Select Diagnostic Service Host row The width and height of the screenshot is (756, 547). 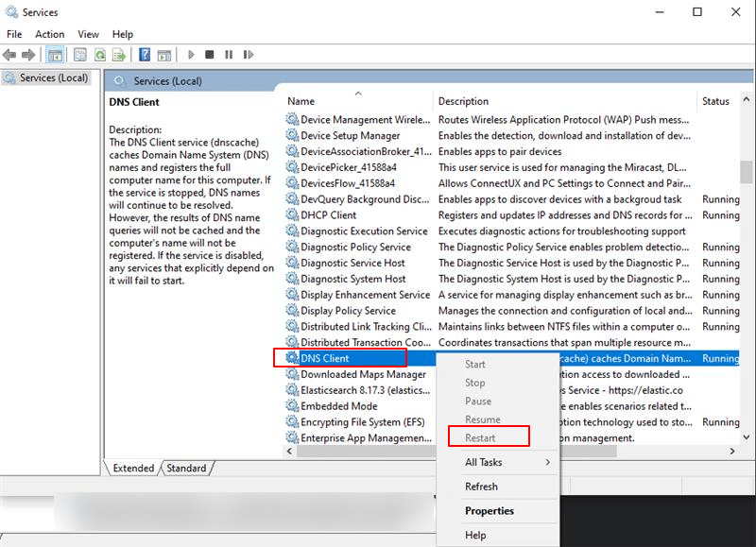[x=511, y=263]
